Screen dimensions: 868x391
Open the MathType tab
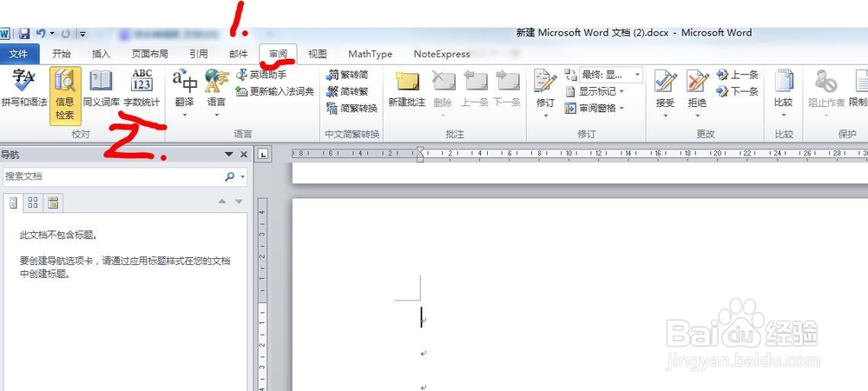371,54
